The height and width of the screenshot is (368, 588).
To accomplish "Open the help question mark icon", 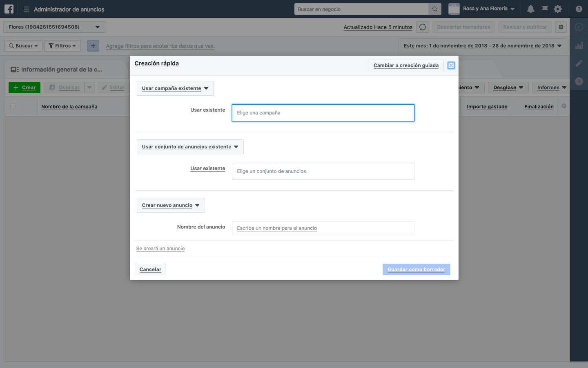I will [x=579, y=9].
